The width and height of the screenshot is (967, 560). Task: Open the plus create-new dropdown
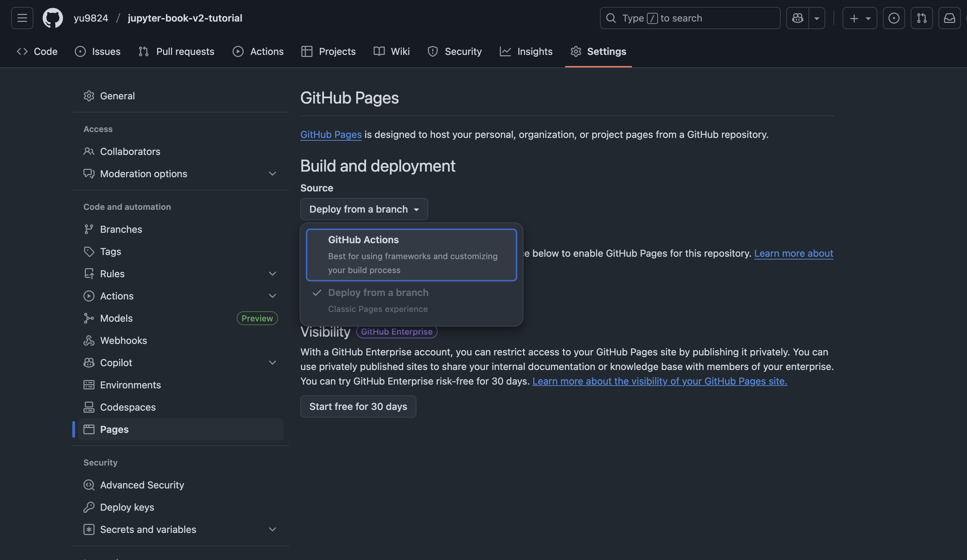[860, 18]
